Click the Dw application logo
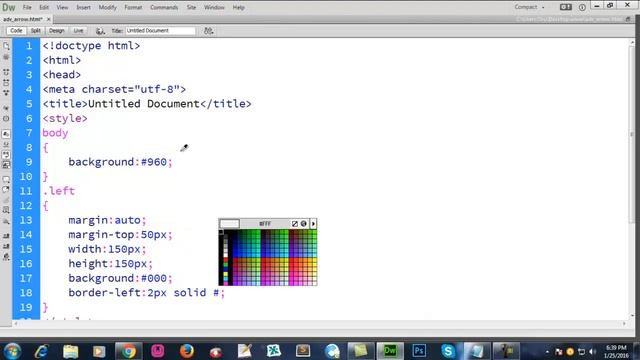 coord(9,7)
